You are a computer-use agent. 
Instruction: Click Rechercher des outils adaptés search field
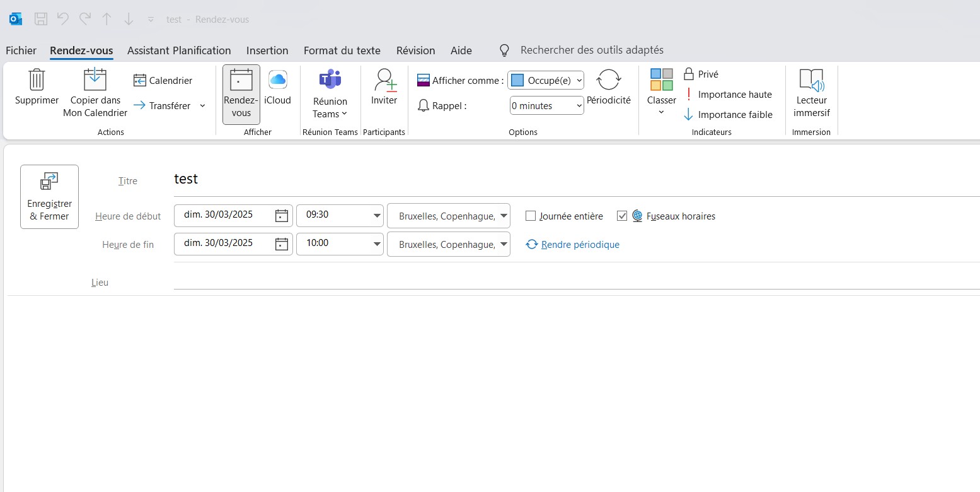592,50
